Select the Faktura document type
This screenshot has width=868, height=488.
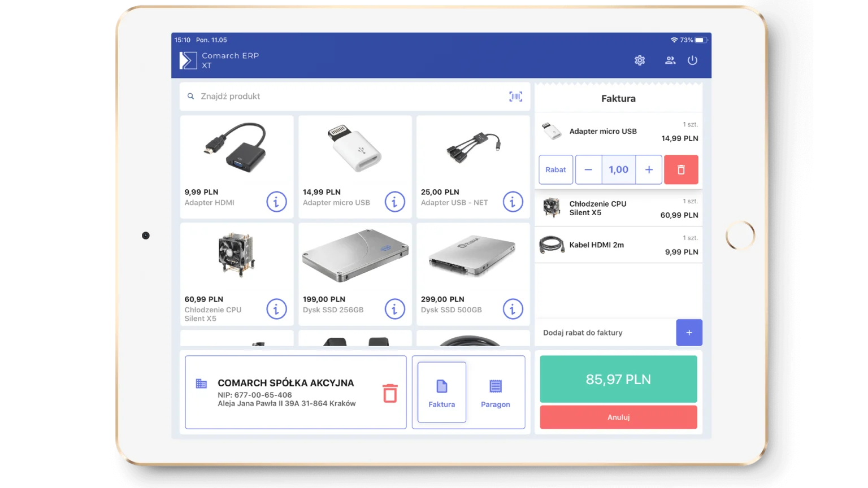(441, 391)
